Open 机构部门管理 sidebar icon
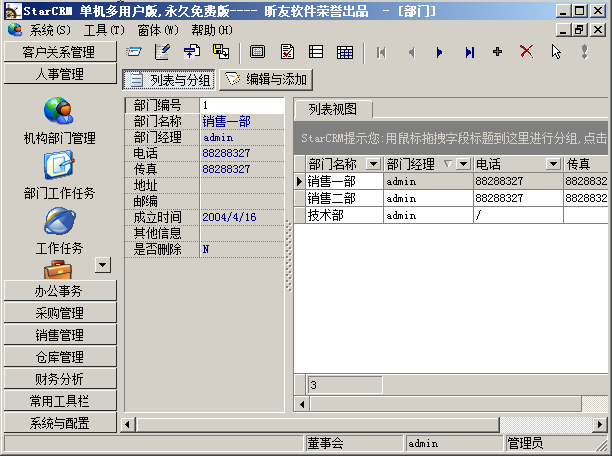Viewport: 612px width, 456px height. [x=59, y=110]
